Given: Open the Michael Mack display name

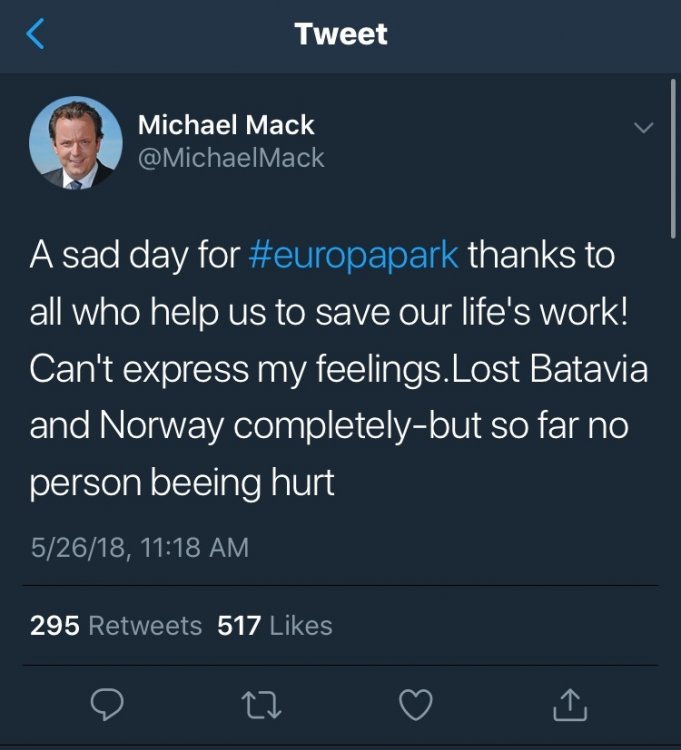Looking at the screenshot, I should 226,126.
